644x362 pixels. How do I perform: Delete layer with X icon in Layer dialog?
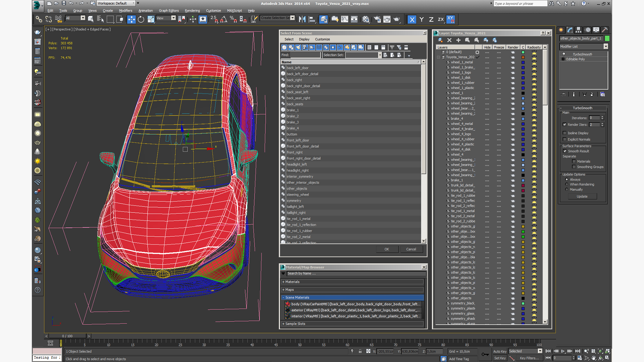tap(449, 40)
